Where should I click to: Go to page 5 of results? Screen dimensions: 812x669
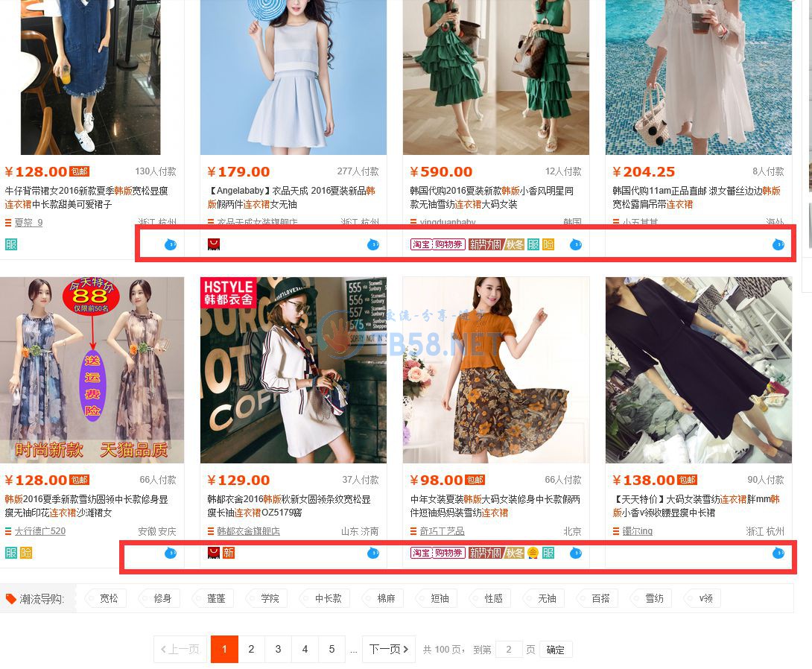point(332,650)
